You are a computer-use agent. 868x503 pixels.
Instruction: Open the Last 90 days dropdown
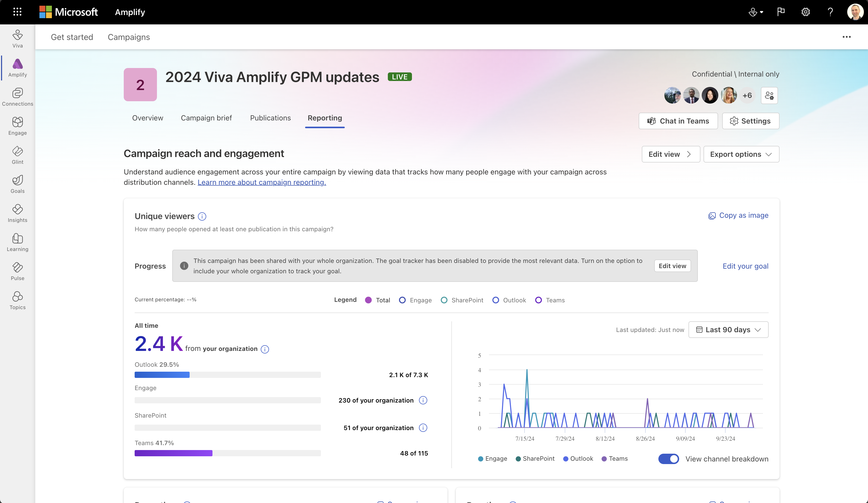coord(728,329)
